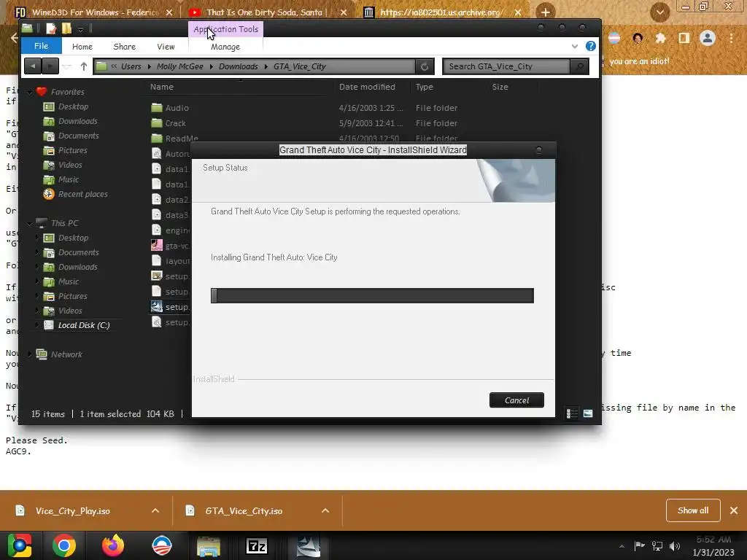The image size is (747, 560).
Task: Open Explorer help question mark icon
Action: point(591,46)
